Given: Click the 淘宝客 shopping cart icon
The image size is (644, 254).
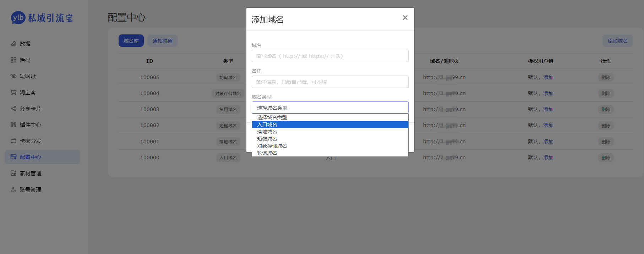Looking at the screenshot, I should click(x=13, y=92).
